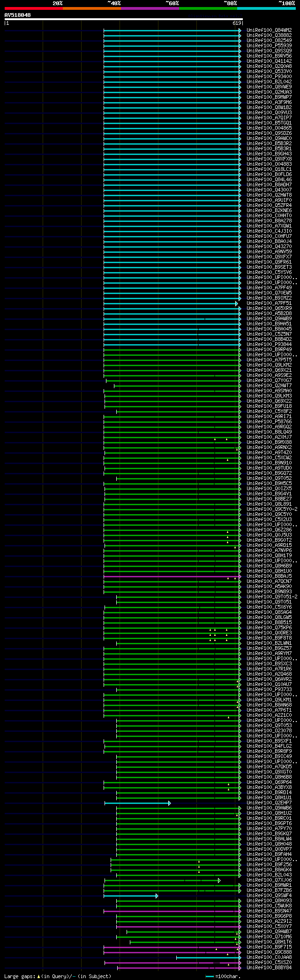This screenshot has height=980, width=300.
Task: Click the purple alignment bar for UniRef100_B8BAJ5
Action: (172, 577)
